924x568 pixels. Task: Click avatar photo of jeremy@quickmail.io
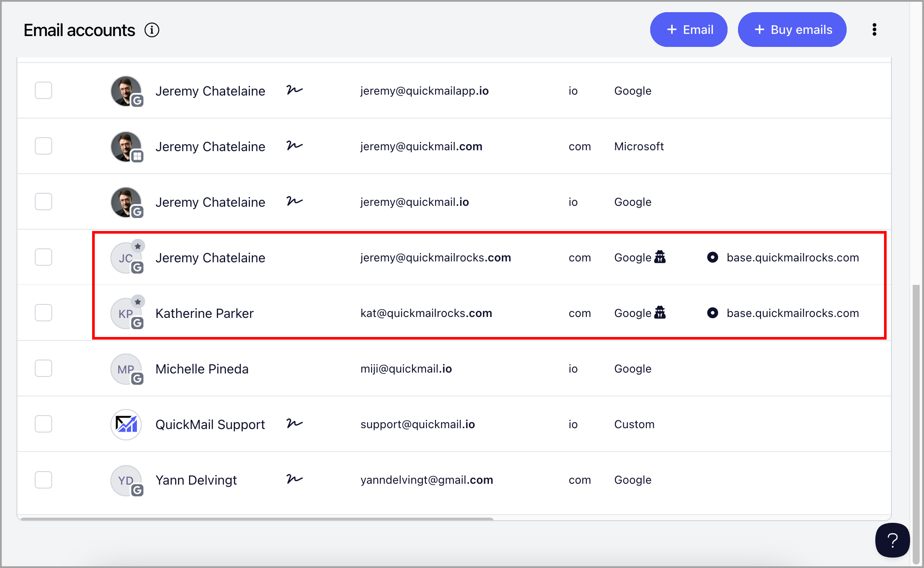pyautogui.click(x=126, y=202)
